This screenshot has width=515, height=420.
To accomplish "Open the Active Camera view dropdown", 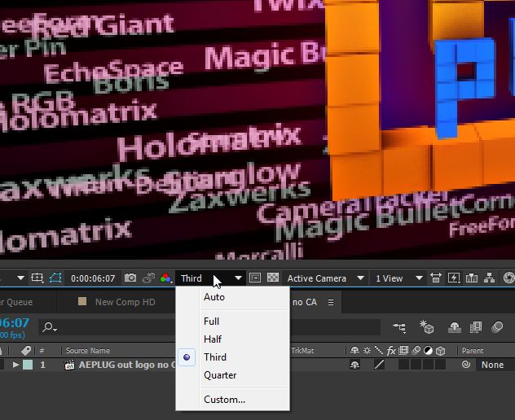I will point(325,278).
